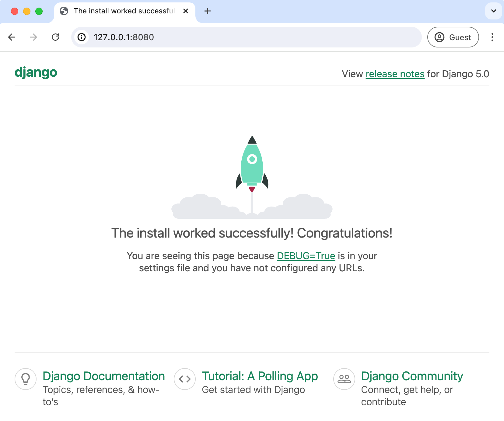Expand the tab search chevron dropdown
The width and height of the screenshot is (504, 421).
[x=494, y=11]
